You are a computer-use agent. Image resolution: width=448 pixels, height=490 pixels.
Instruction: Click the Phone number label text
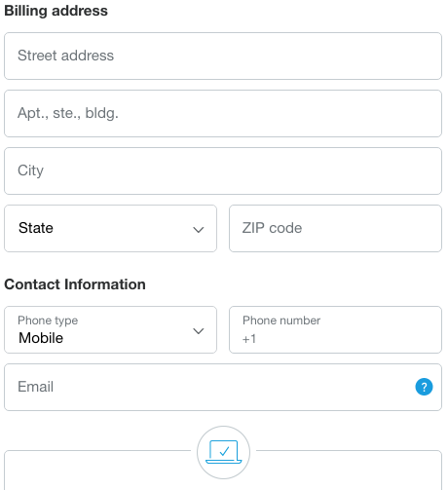coord(281,320)
